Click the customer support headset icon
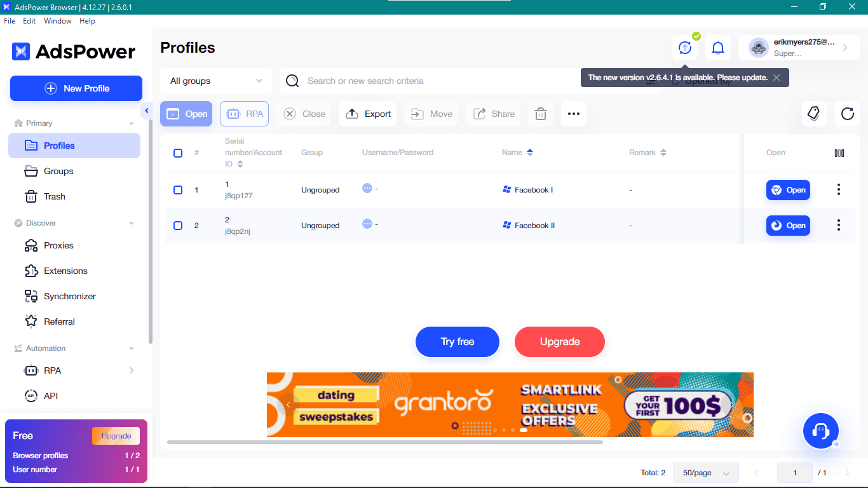This screenshot has height=488, width=868. click(821, 431)
